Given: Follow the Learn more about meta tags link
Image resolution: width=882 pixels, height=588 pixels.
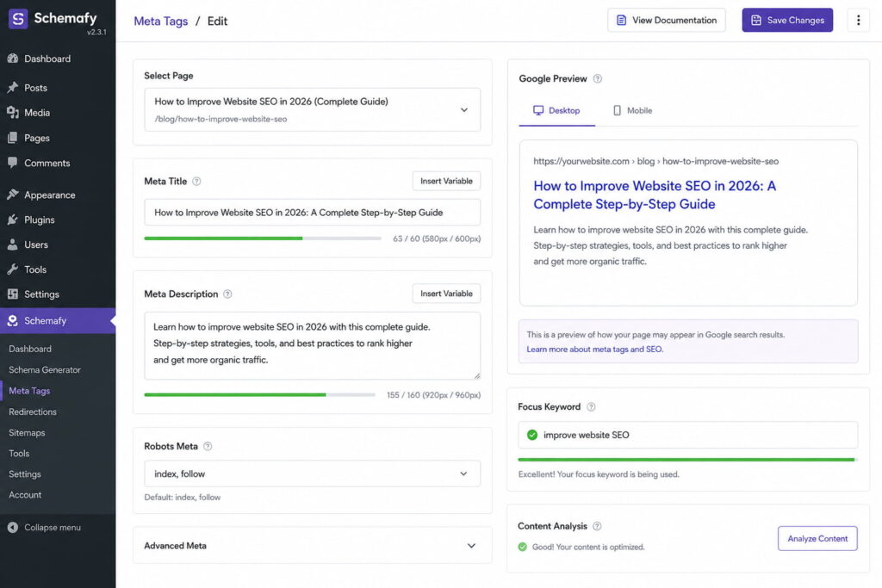Looking at the screenshot, I should pyautogui.click(x=594, y=349).
